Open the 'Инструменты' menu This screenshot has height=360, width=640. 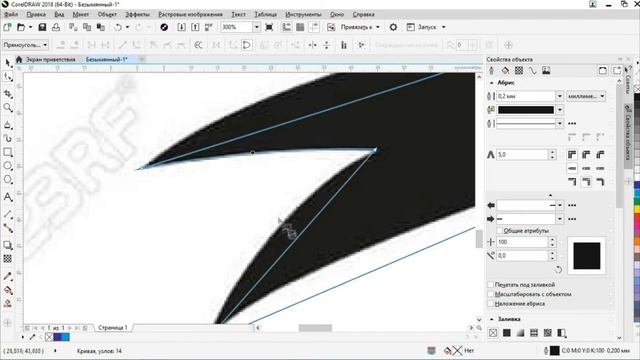(303, 14)
